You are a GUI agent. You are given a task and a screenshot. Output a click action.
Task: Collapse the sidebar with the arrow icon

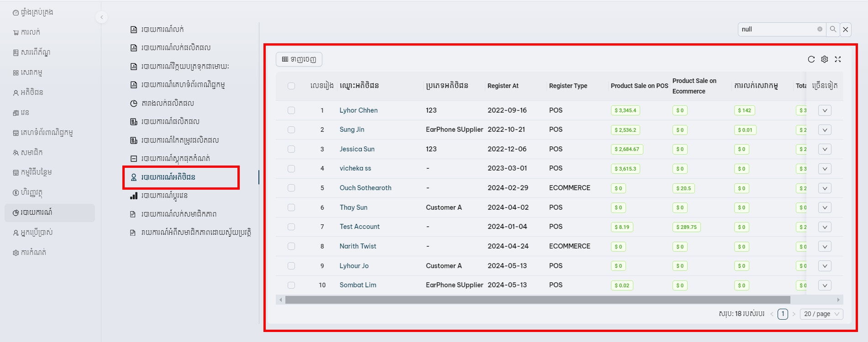(101, 17)
